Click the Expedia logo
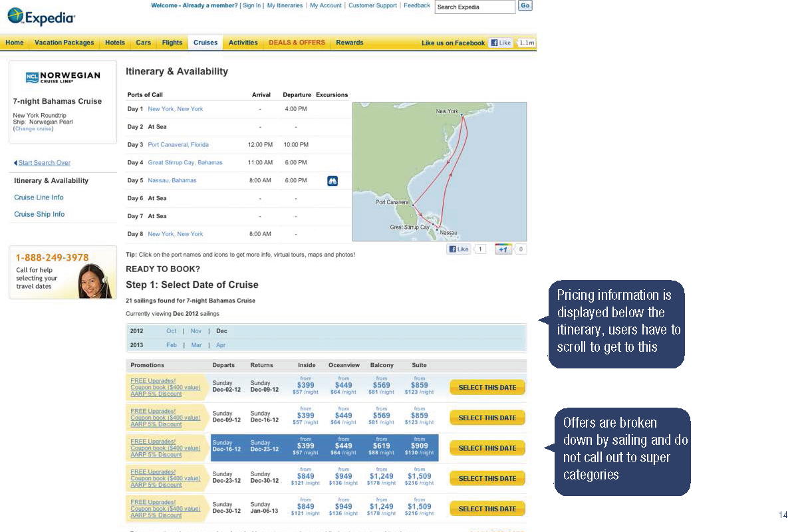Image resolution: width=798 pixels, height=532 pixels. (x=41, y=16)
